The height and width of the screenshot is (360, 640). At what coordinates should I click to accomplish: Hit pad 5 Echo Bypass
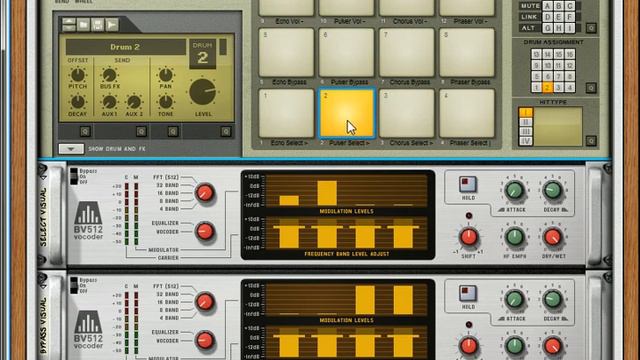click(286, 53)
